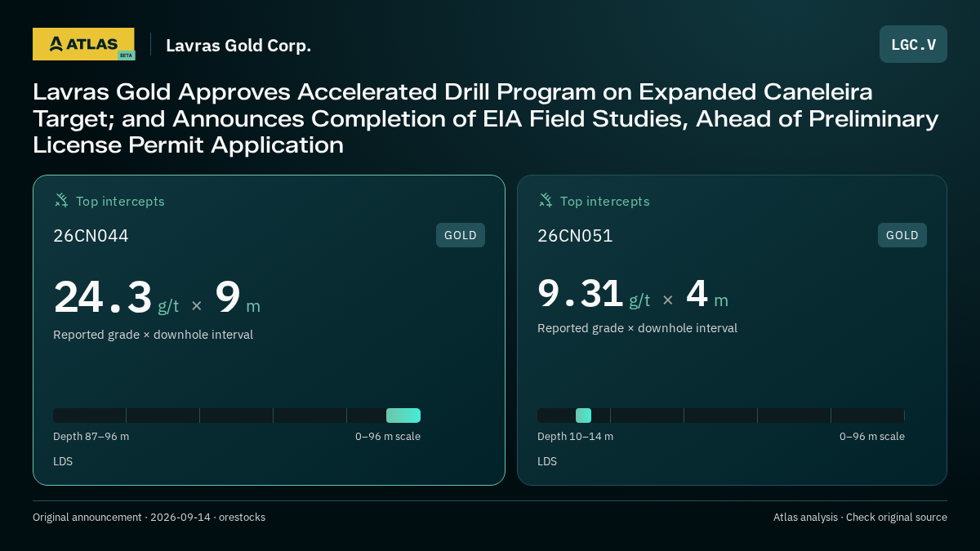Click the 9 m interval value

click(x=238, y=298)
